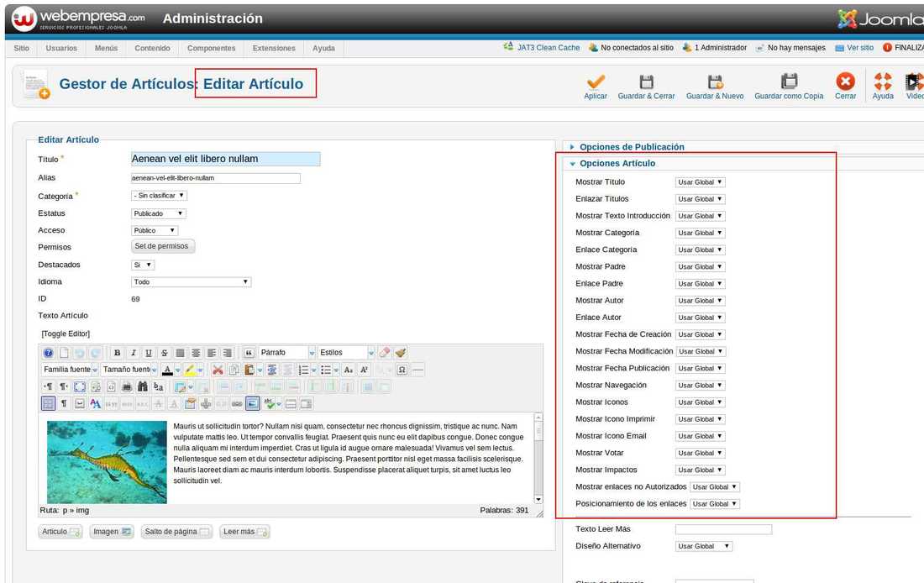924x583 pixels.
Task: Click the red Cerrar icon
Action: point(845,81)
